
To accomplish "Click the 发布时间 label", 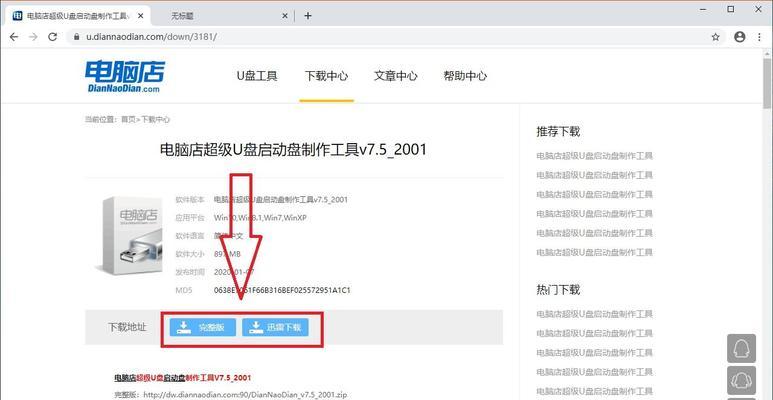I will coord(189,272).
